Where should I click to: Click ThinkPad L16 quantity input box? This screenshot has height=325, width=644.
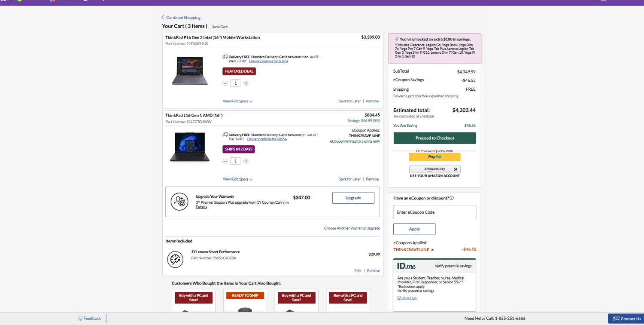[235, 161]
